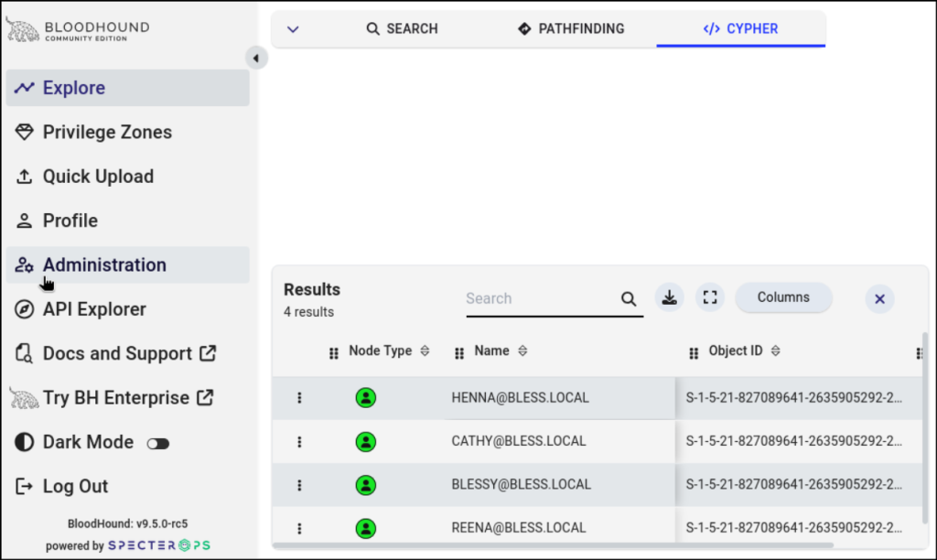Click the magnifier icon in Results search
Viewport: 937px width, 560px height.
click(x=629, y=299)
